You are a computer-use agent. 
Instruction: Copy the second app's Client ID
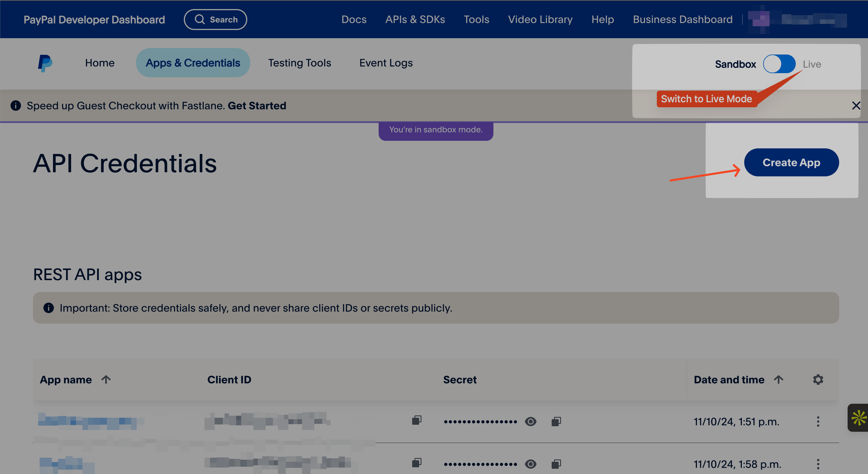pyautogui.click(x=417, y=463)
